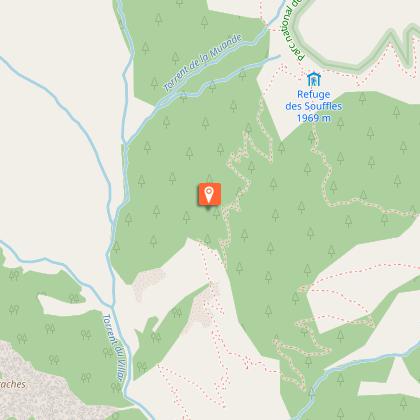This screenshot has width=420, height=420.
Task: Select the white pin glyph inside the orange marker
Action: click(209, 194)
